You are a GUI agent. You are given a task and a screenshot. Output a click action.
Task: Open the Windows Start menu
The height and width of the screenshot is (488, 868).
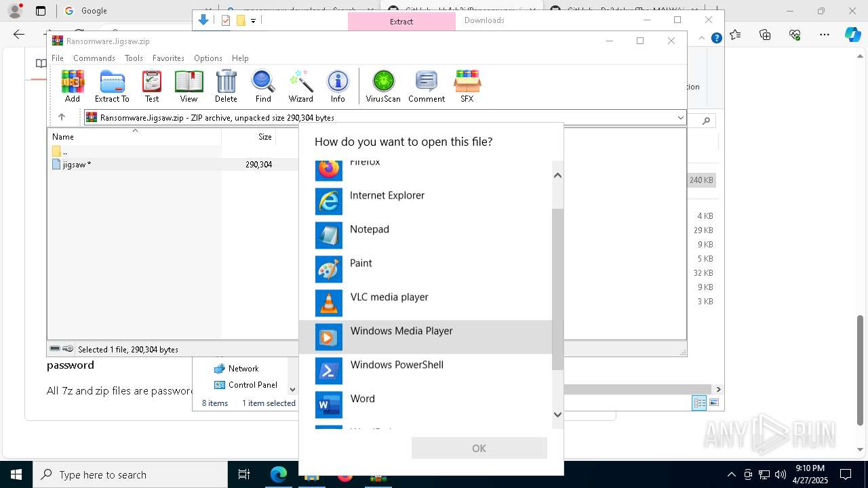[x=16, y=474]
